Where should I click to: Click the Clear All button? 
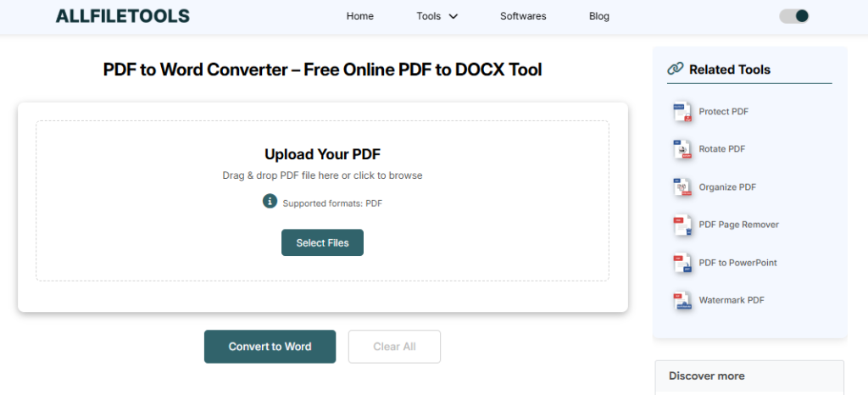coord(394,347)
